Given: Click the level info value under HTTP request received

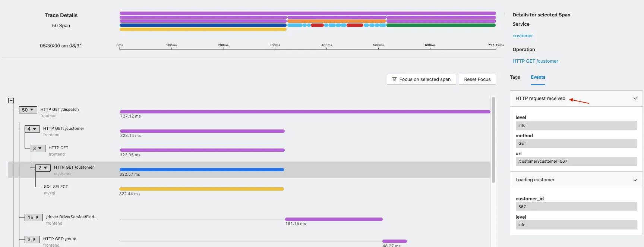Looking at the screenshot, I should point(576,125).
